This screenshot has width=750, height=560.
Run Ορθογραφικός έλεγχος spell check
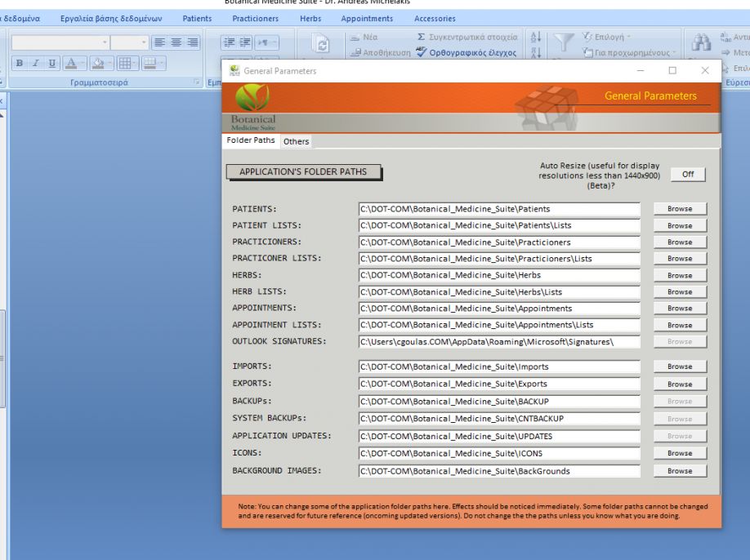coord(467,52)
